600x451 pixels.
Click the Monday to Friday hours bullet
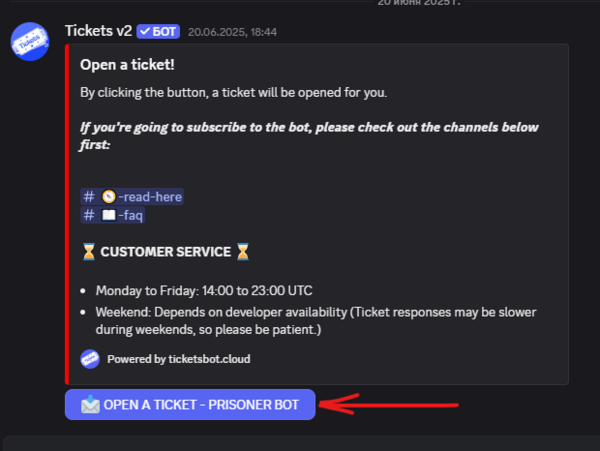[x=204, y=291]
